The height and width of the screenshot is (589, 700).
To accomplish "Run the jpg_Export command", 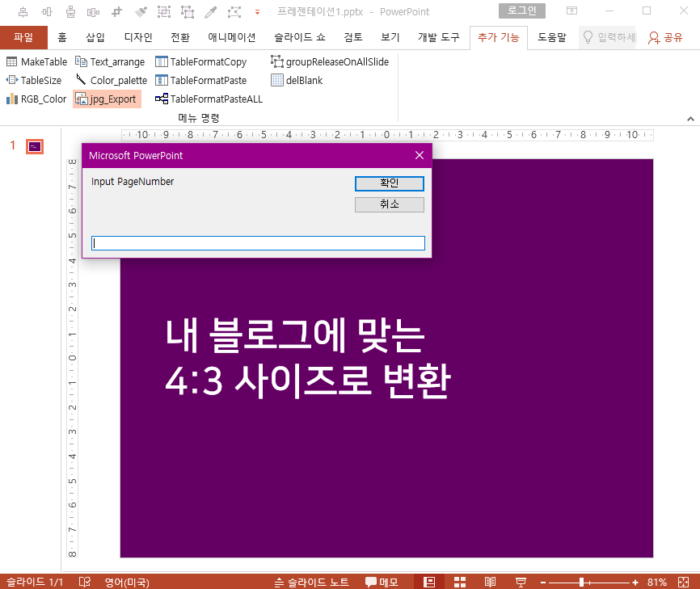I will click(108, 99).
